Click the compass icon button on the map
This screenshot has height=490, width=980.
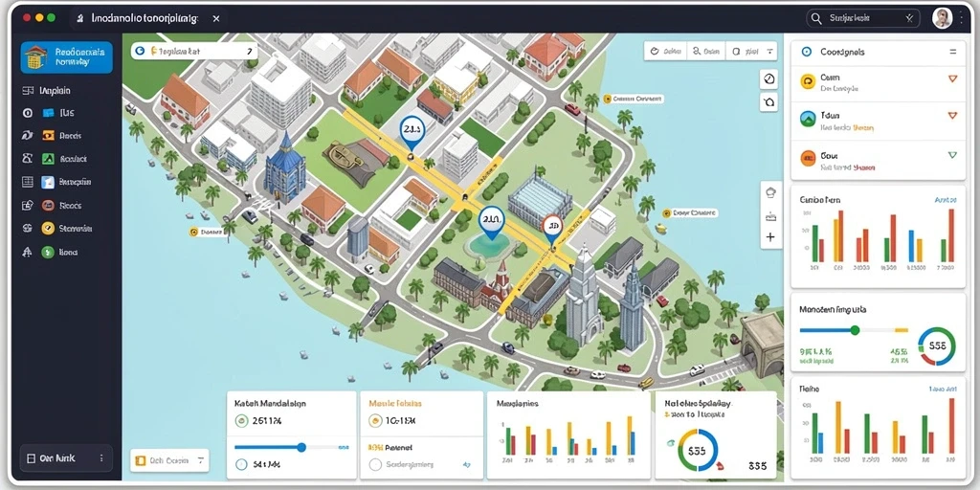(x=768, y=79)
